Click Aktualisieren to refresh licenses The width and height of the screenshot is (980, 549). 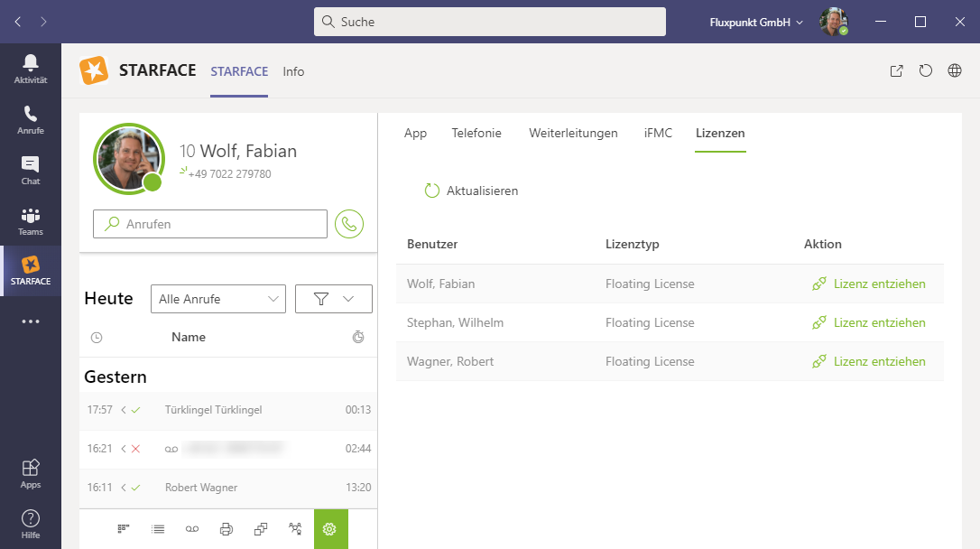tap(471, 191)
